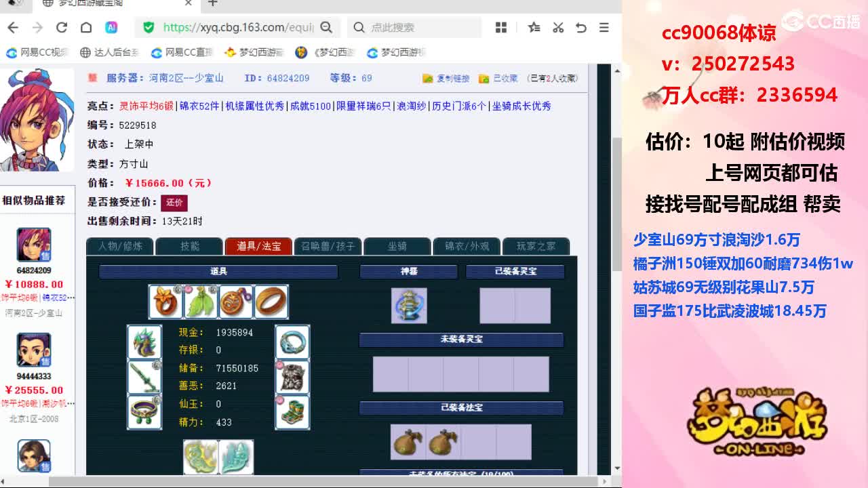Click the money pouch icon under 已装备法宝

point(407,441)
